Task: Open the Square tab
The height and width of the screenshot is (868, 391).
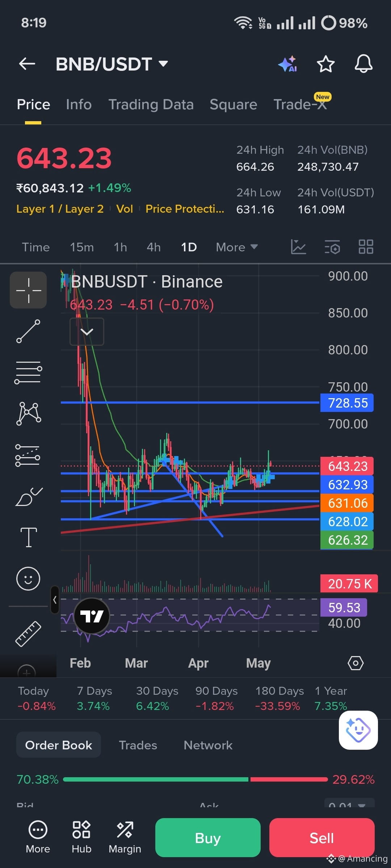Action: click(233, 105)
